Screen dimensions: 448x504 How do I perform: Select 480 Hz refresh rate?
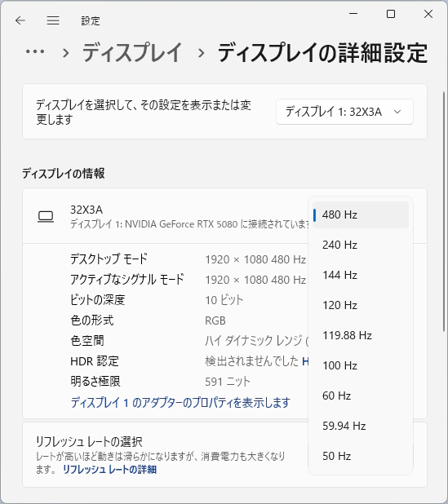[x=361, y=214]
